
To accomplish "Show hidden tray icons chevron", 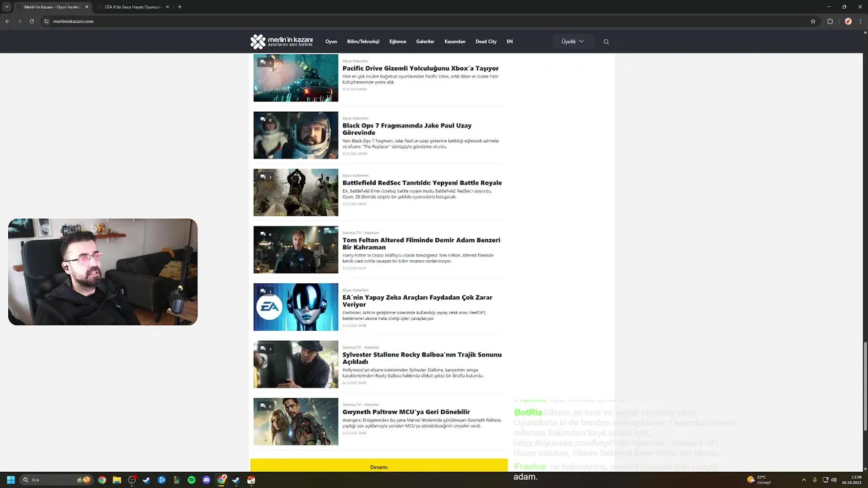I will (804, 480).
